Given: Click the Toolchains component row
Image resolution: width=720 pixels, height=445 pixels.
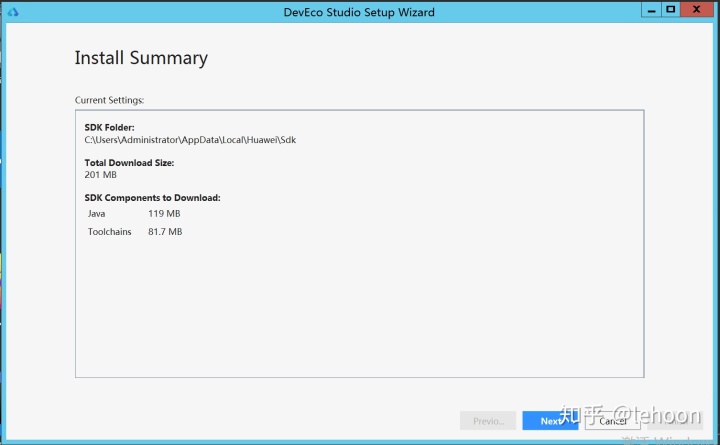Looking at the screenshot, I should point(135,232).
